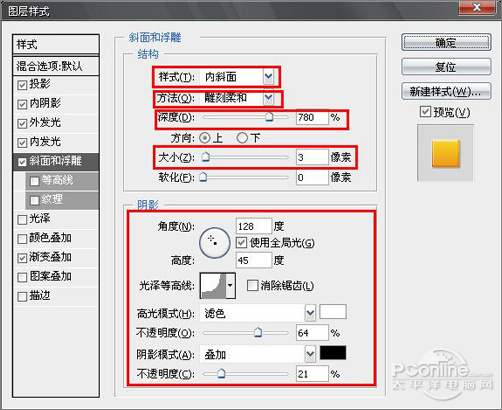Open the 高光模式(H) dropdown
Viewport: 502px width, 410px height.
coord(310,313)
